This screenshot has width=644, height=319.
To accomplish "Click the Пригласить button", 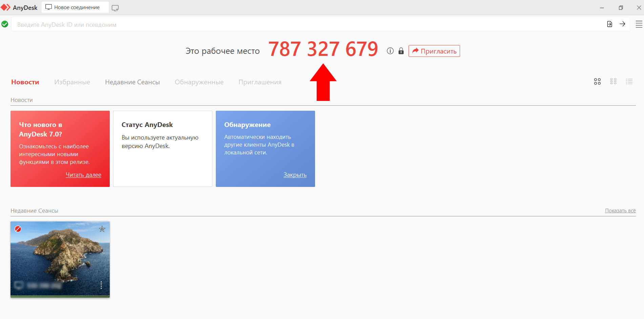I will pos(434,51).
